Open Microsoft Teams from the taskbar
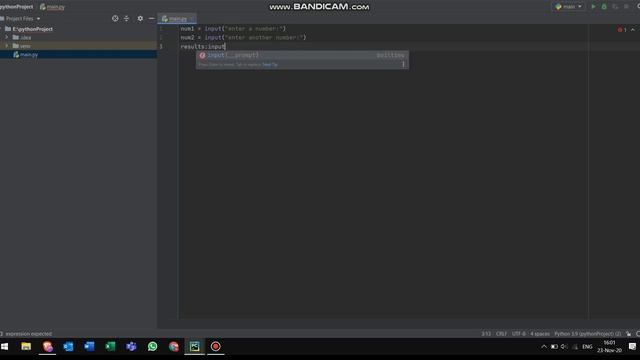This screenshot has width=640, height=360. click(x=131, y=347)
